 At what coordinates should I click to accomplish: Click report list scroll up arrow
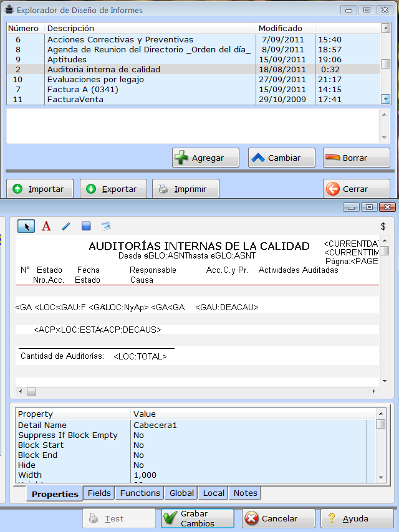(x=385, y=28)
